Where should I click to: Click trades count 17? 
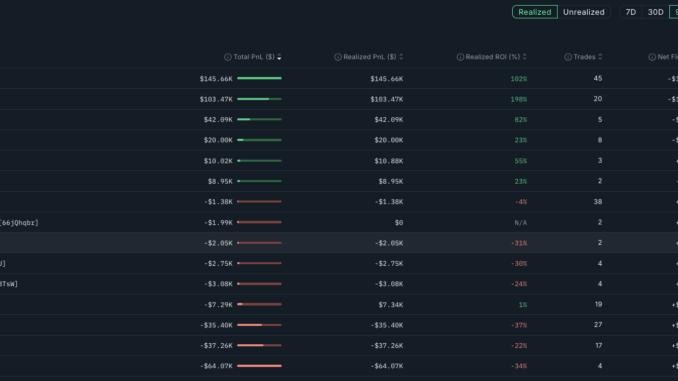[598, 346]
